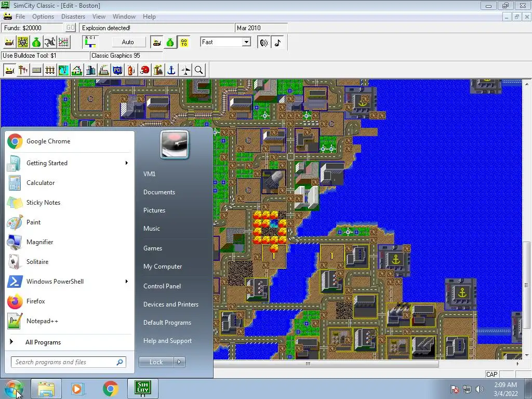The image size is (532, 399).
Task: Click the Search programs and files field
Action: pyautogui.click(x=69, y=362)
